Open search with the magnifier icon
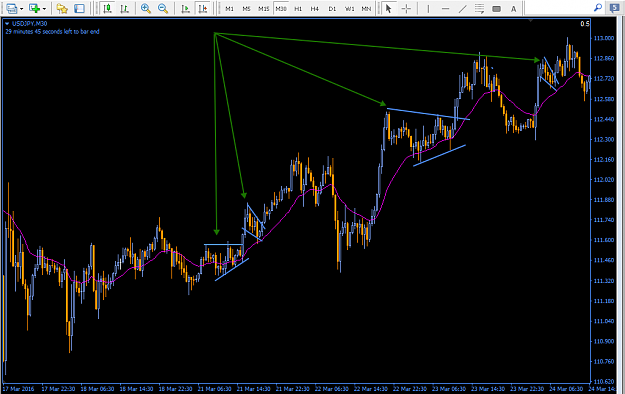625x394 pixels. tap(597, 8)
